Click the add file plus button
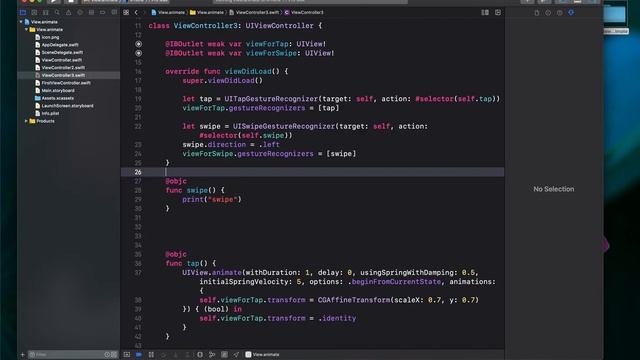 click(x=23, y=354)
